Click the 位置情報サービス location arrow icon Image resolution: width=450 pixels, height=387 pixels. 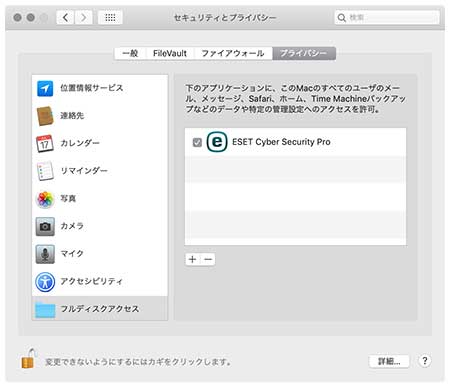click(x=45, y=88)
